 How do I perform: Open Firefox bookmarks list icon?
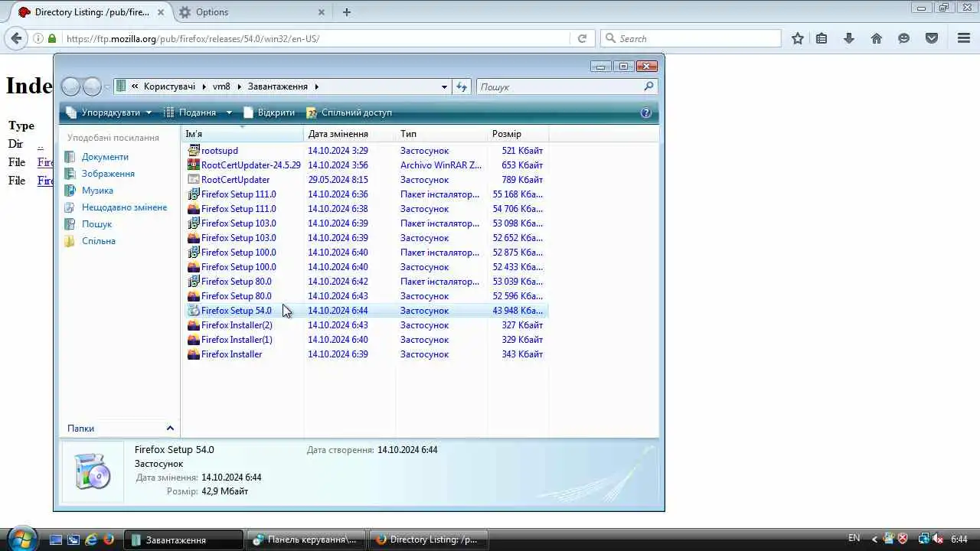tap(822, 38)
